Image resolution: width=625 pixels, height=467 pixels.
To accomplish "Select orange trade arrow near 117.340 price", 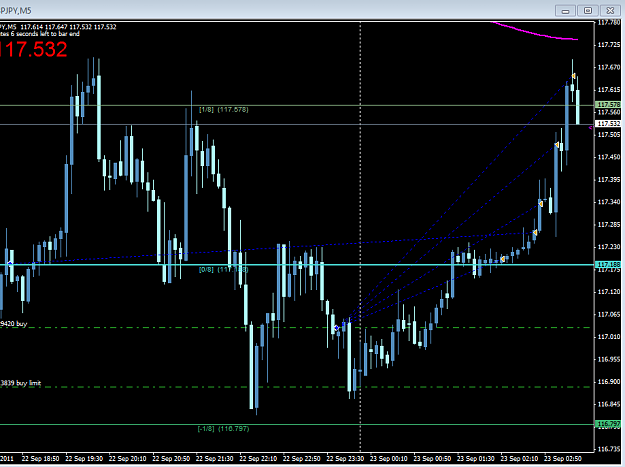I will [540, 204].
